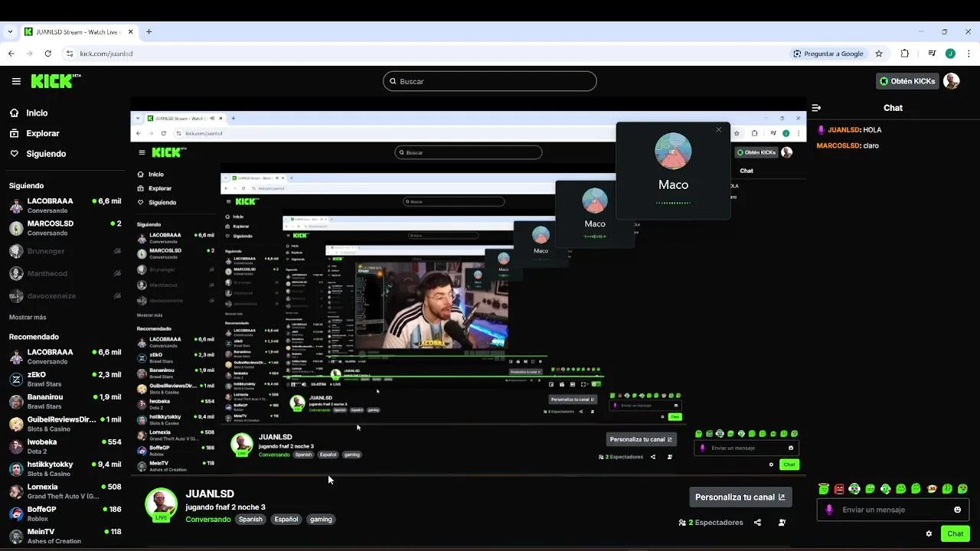Click the moderator user icon beside share
This screenshot has width=980, height=551.
click(782, 523)
